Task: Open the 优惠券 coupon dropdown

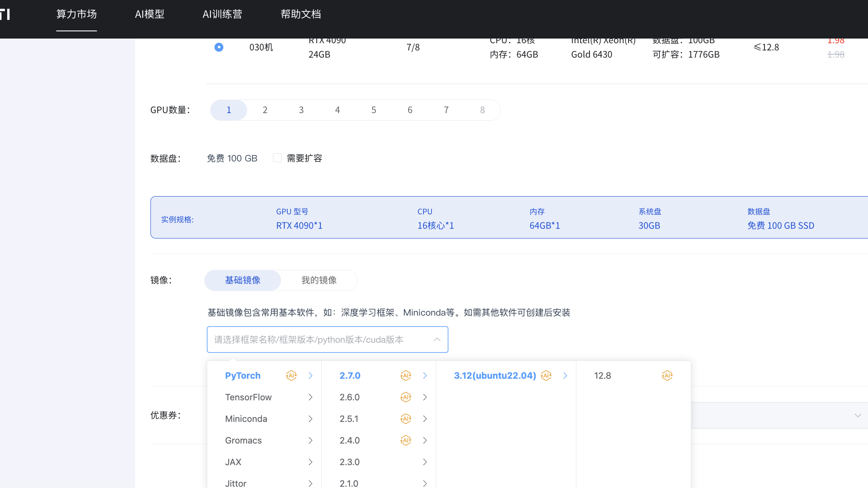Action: pos(858,416)
